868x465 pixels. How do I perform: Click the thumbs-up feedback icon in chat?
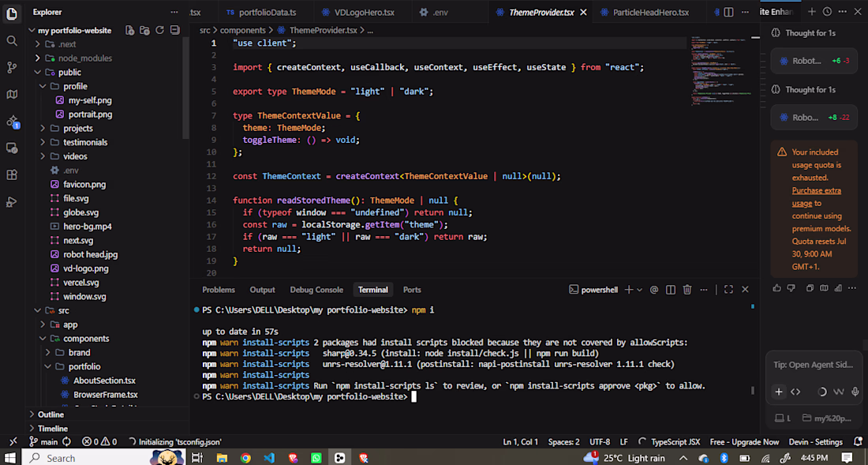776,288
